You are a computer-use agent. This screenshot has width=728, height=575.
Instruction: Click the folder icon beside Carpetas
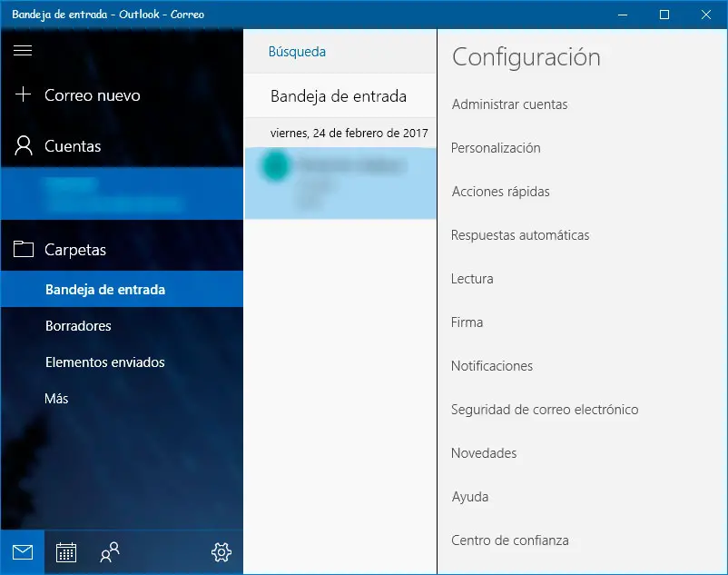click(x=24, y=250)
